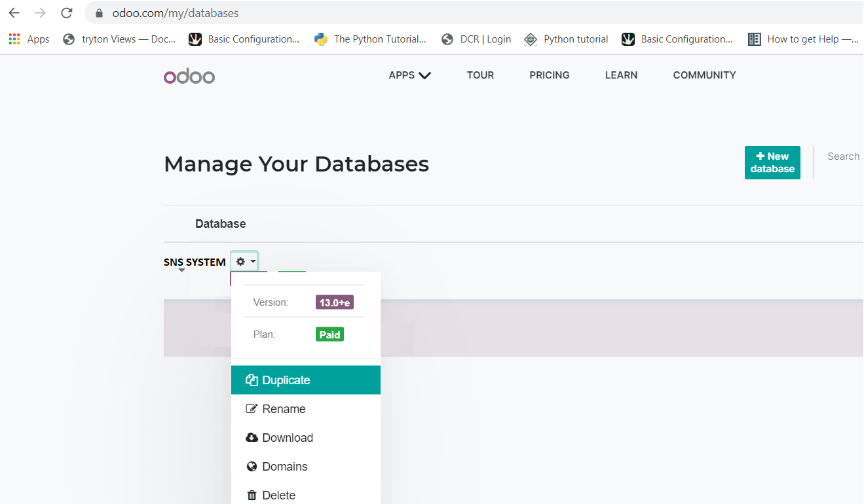Open the How to get Help bookmark
Viewport: 864px width, 504px height.
[x=803, y=39]
